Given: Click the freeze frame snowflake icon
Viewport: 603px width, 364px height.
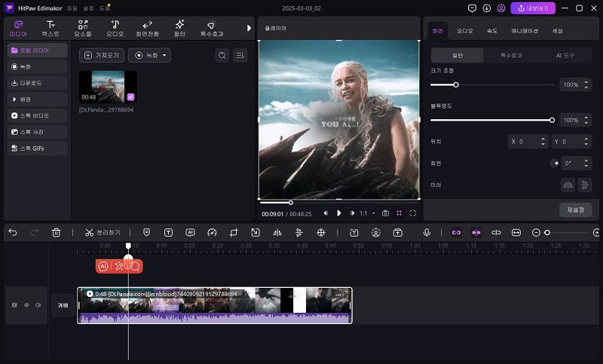Looking at the screenshot, I should 320,233.
